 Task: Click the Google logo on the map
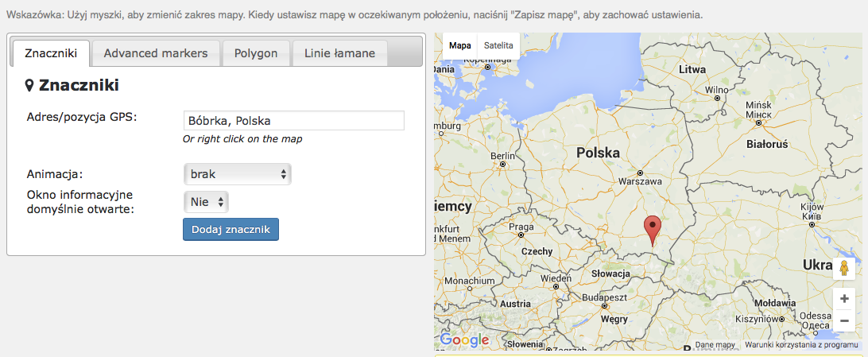click(464, 340)
